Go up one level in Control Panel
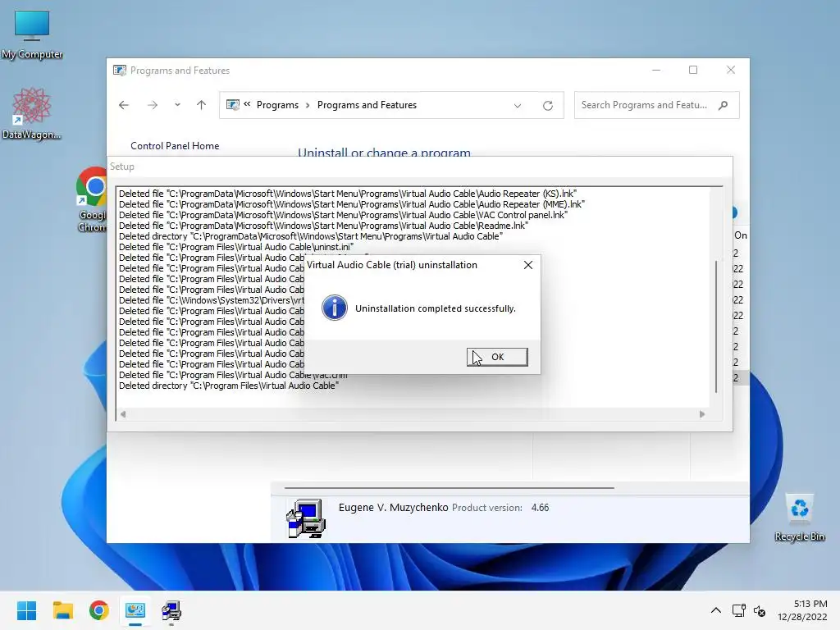Screen dimensions: 840x630 202,105
